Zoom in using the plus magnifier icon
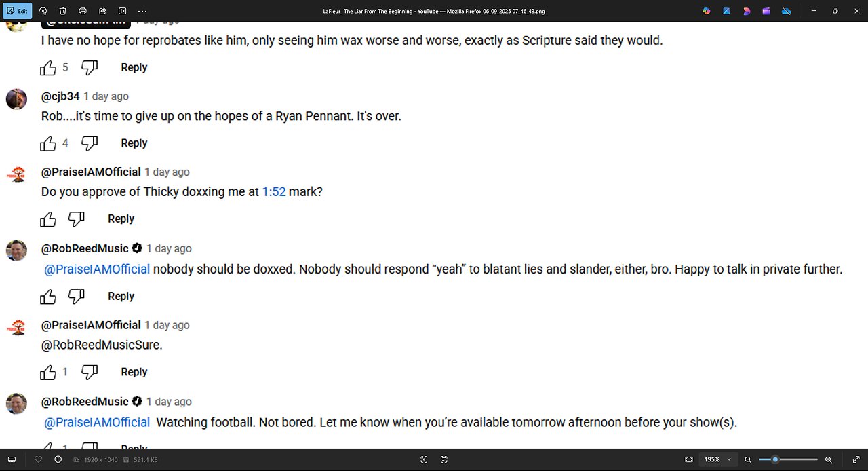868x471 pixels. 829,459
